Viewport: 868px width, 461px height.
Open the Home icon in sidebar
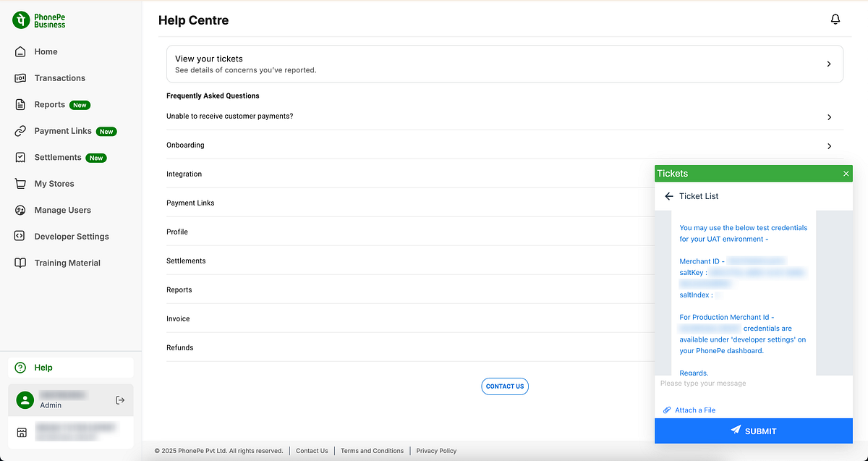tap(20, 51)
